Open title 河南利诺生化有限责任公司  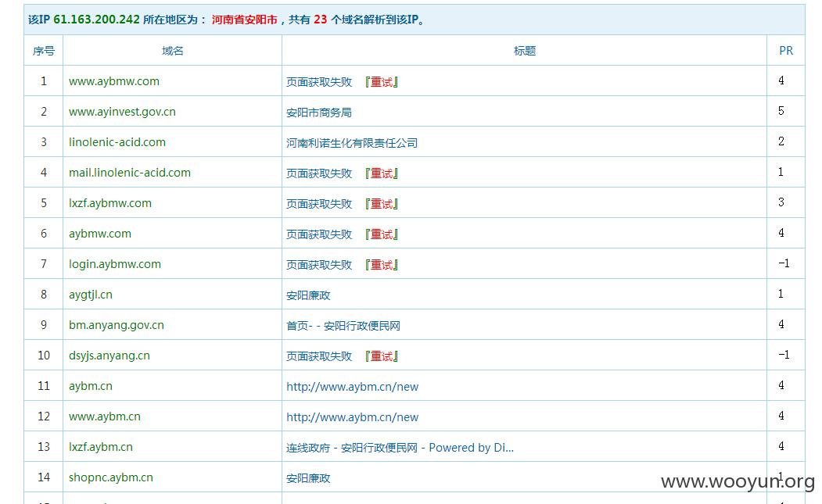coord(352,142)
